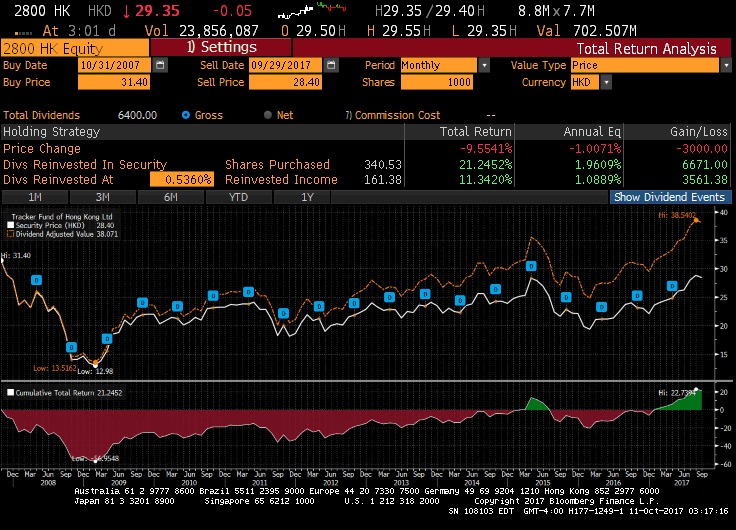
Task: Click the second 2013 dividend D marker
Action: pyautogui.click(x=425, y=294)
